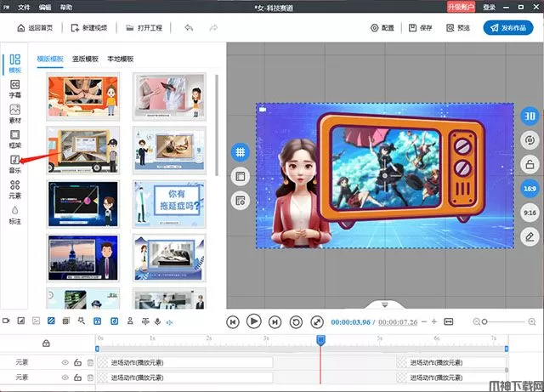This screenshot has height=392, width=544.
Task: Switch to the 竖版模板 tab
Action: click(x=88, y=60)
